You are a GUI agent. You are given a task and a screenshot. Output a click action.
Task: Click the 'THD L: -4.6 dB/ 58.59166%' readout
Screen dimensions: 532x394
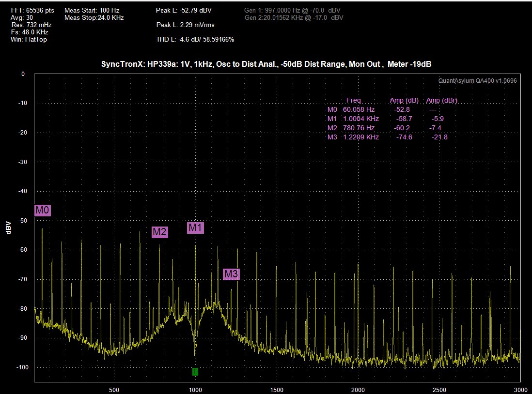point(195,39)
